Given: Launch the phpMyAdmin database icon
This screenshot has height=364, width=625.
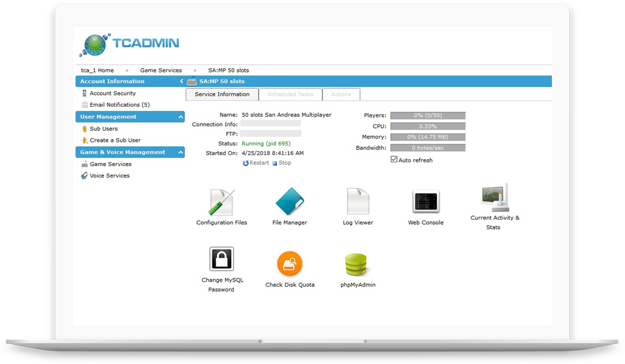Looking at the screenshot, I should (356, 265).
